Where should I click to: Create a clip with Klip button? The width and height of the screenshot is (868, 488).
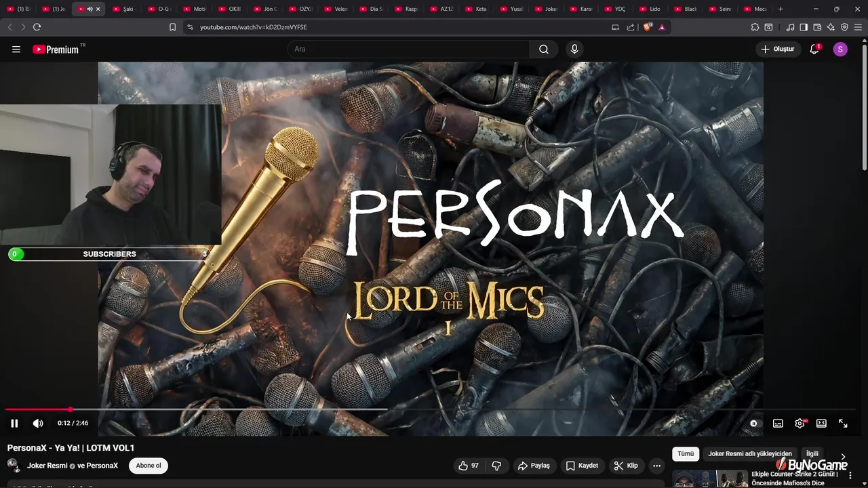[625, 466]
